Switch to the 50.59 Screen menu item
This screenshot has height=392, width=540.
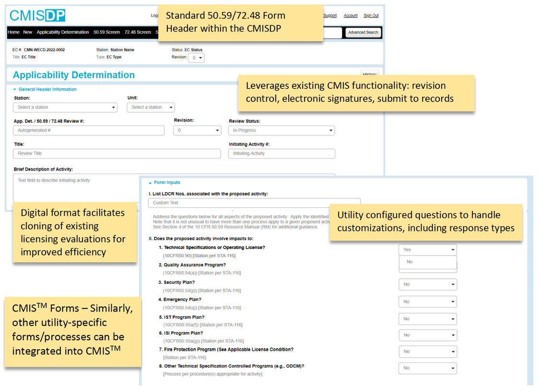pos(106,32)
